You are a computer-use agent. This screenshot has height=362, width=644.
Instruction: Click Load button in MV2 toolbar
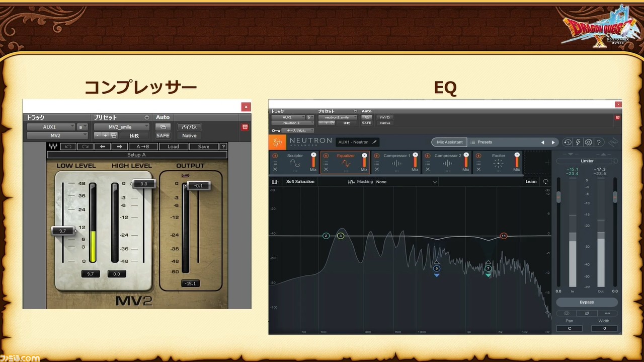click(173, 147)
